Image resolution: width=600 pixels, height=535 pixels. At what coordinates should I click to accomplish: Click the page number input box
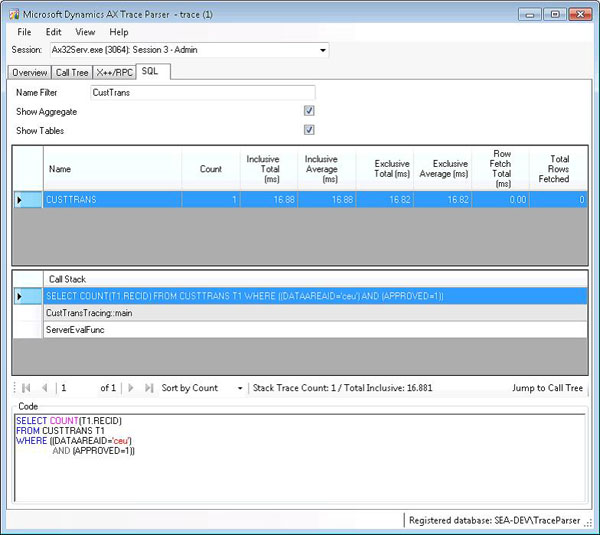pos(76,388)
